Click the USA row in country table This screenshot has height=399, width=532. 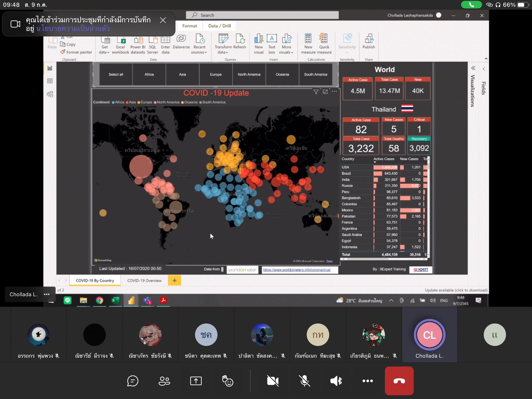click(384, 167)
